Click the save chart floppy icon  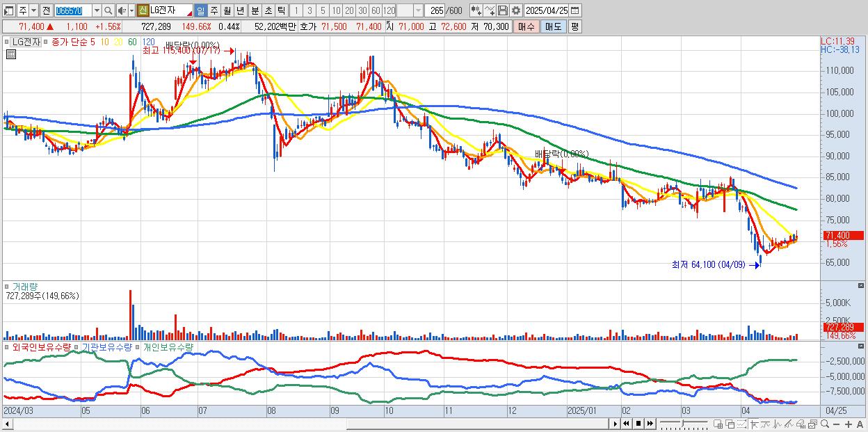[502, 10]
